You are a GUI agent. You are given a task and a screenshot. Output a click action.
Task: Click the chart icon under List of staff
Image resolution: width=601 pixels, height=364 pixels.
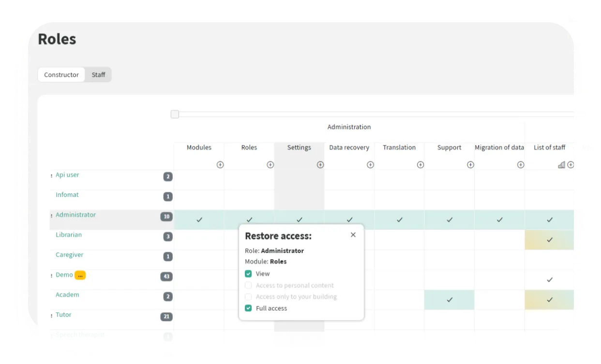click(x=561, y=165)
